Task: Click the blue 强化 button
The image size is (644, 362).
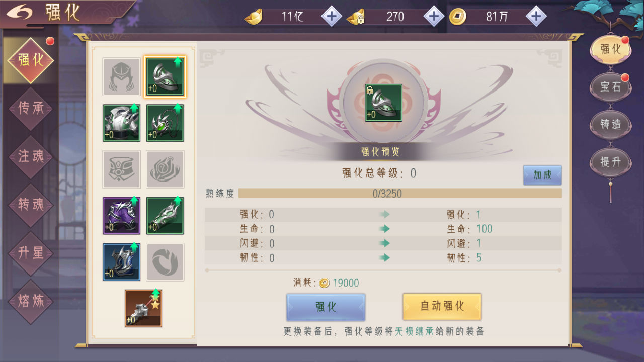Action: pos(326,307)
